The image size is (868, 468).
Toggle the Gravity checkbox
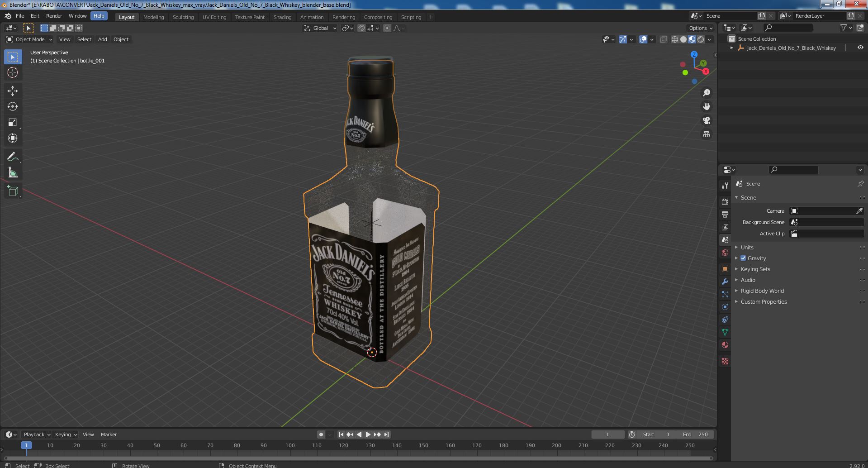coord(743,258)
